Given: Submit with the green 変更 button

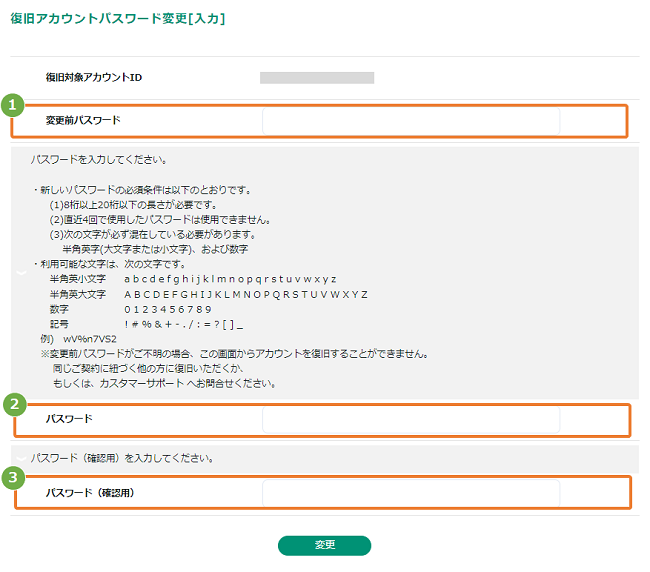Looking at the screenshot, I should [324, 545].
